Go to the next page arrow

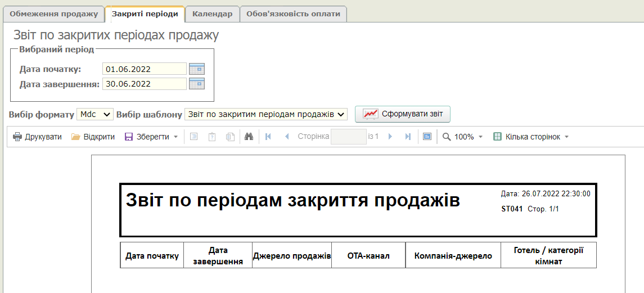coord(390,137)
